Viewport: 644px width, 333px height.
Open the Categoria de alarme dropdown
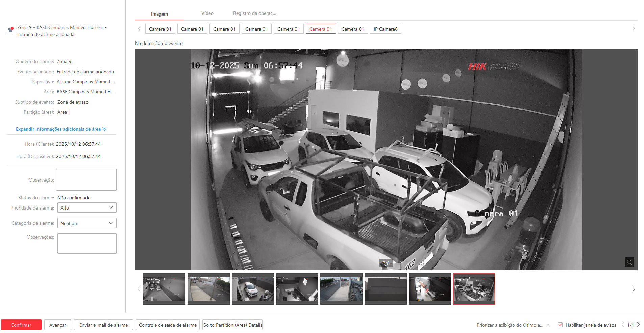coord(87,223)
